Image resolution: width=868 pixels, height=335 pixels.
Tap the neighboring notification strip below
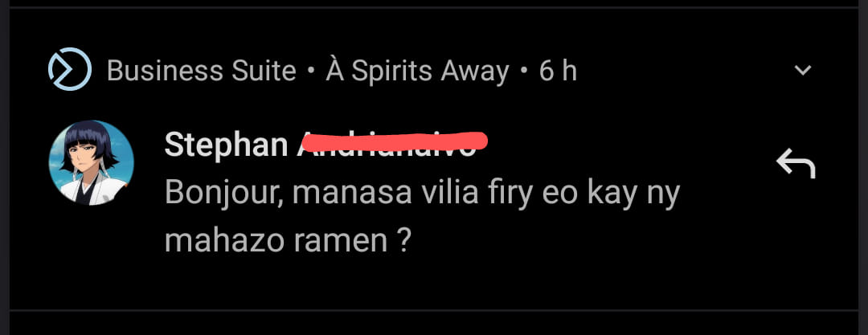click(x=434, y=324)
